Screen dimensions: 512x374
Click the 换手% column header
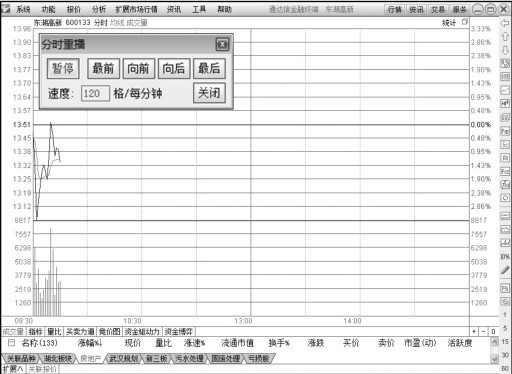coord(279,343)
